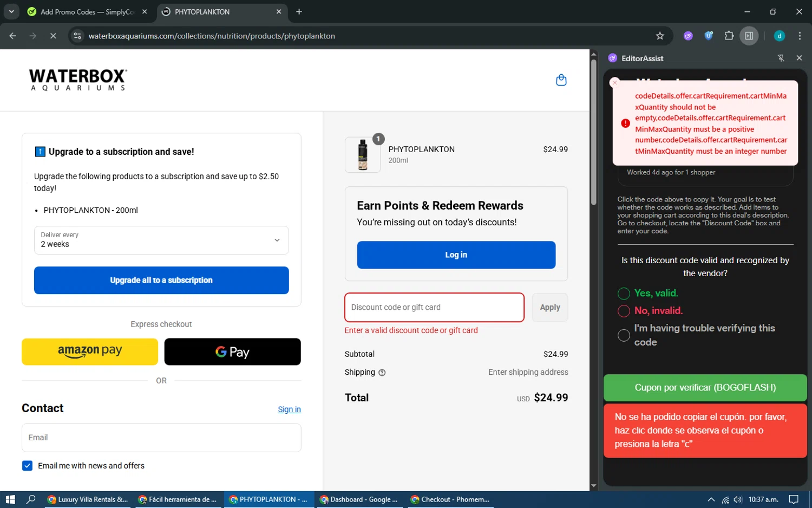This screenshot has height=508, width=812.
Task: Open the volume tray icon
Action: pyautogui.click(x=738, y=499)
